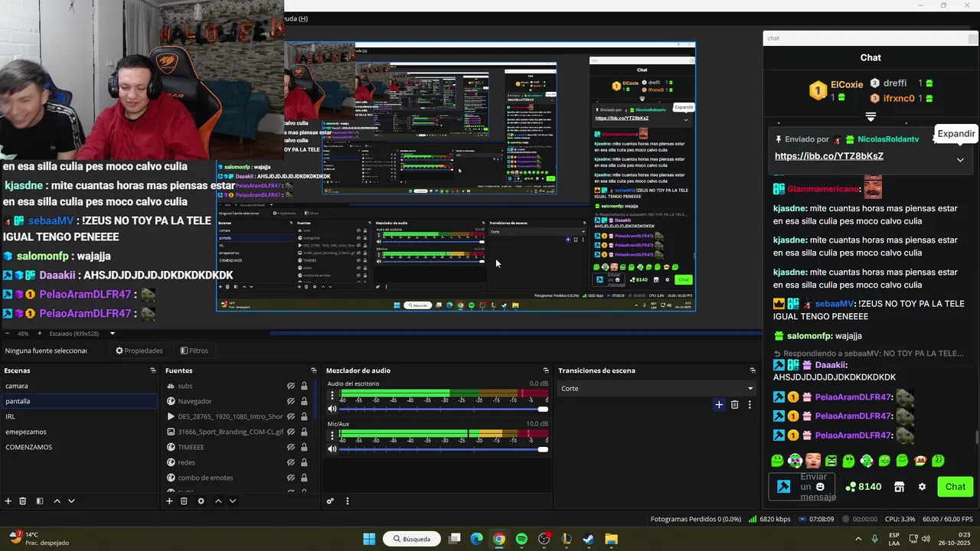Undock the Fuentes panel
The image size is (980, 551).
[312, 370]
